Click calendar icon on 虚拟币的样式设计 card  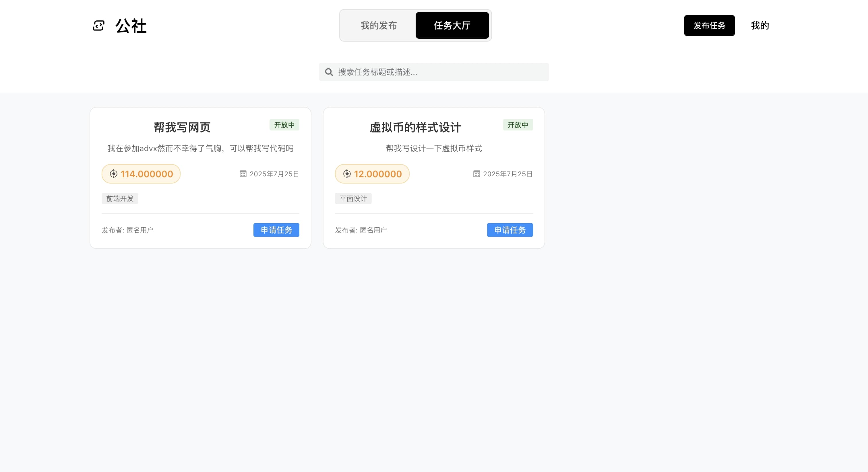[x=476, y=174]
